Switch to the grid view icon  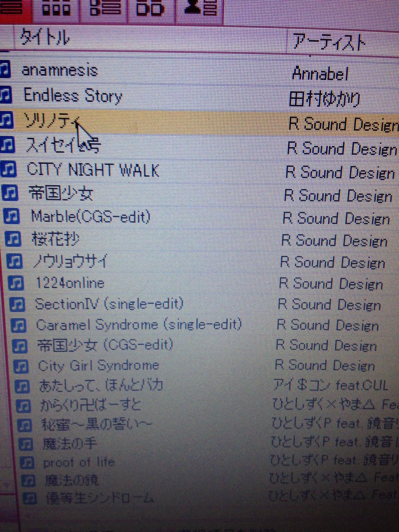coord(58,9)
